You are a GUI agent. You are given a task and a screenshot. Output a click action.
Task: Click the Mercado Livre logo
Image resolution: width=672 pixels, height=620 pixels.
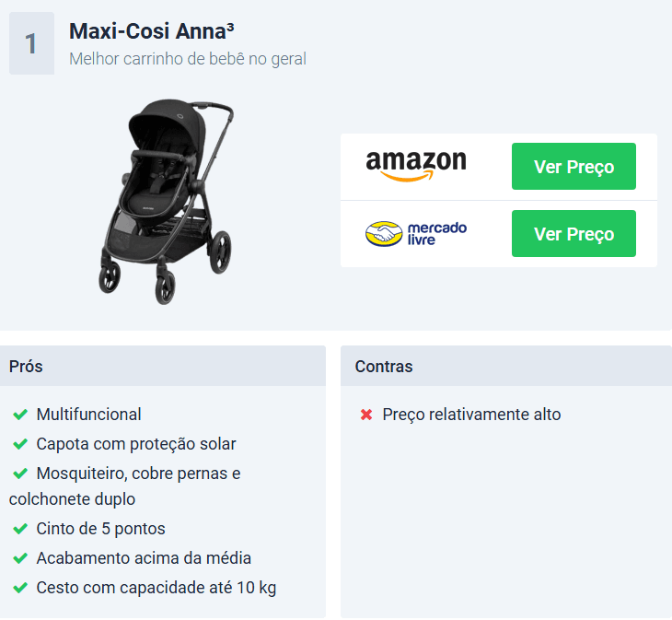point(416,234)
